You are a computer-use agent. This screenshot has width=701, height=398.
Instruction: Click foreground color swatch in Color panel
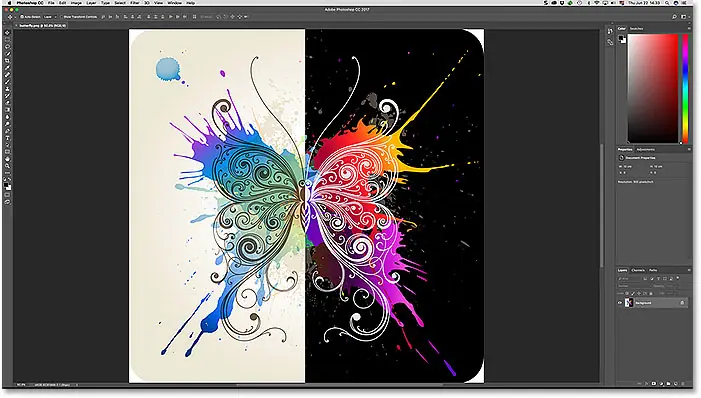tap(621, 38)
